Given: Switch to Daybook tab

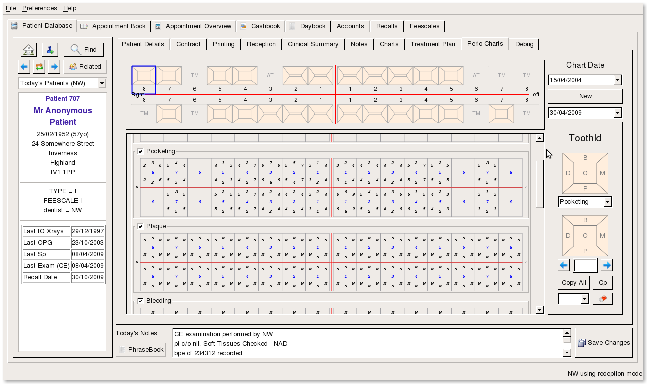Looking at the screenshot, I should click(308, 26).
